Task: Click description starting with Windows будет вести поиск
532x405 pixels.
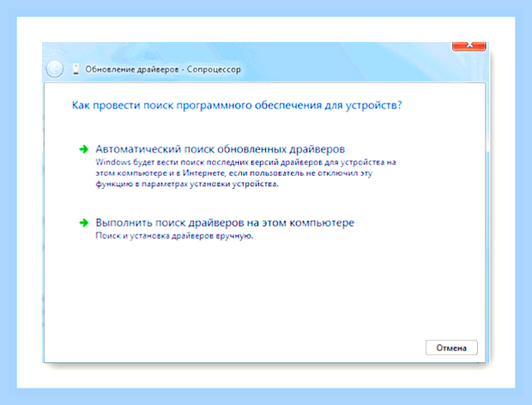Action: tap(246, 173)
